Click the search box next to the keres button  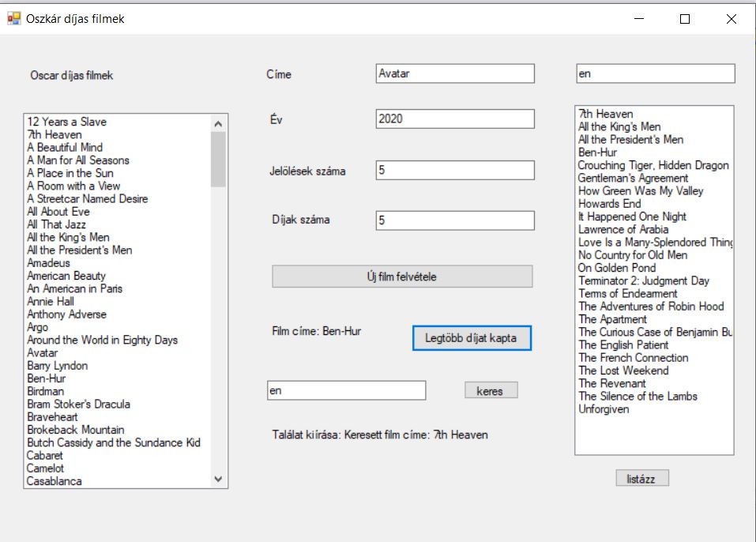click(346, 390)
